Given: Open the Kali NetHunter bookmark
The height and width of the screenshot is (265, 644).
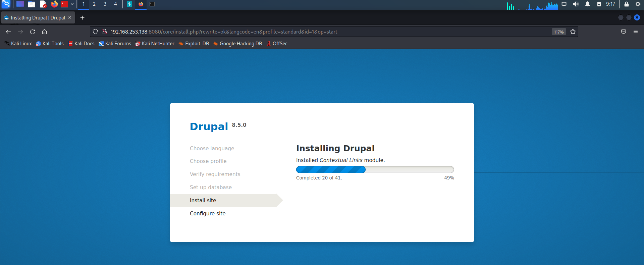Looking at the screenshot, I should (x=155, y=44).
